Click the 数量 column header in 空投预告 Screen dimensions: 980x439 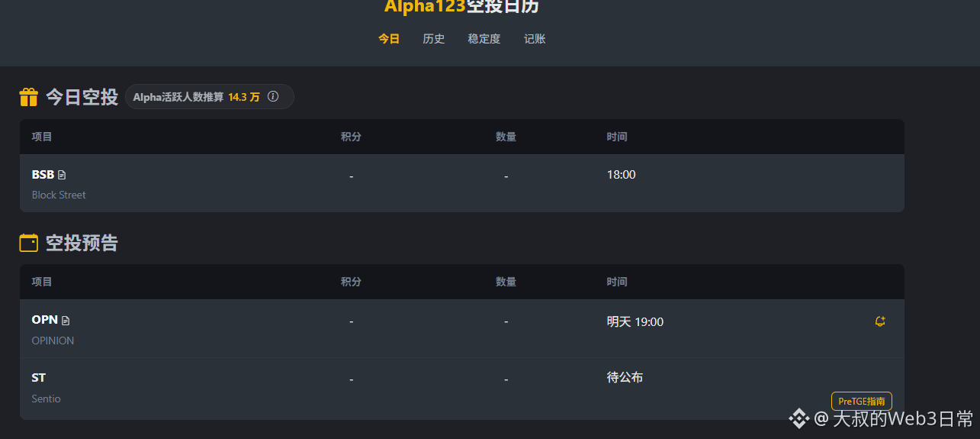[x=506, y=282]
